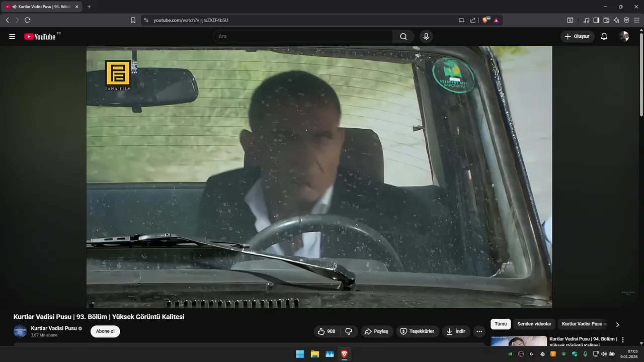Viewport: 644px width, 362px height.
Task: View site information icon in address bar
Action: pyautogui.click(x=146, y=20)
